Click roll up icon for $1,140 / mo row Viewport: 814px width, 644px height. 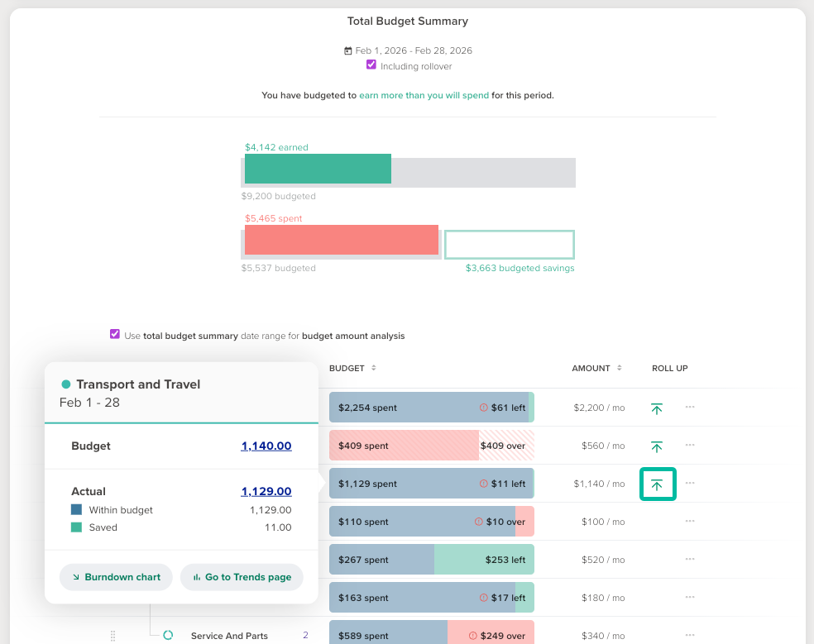657,484
